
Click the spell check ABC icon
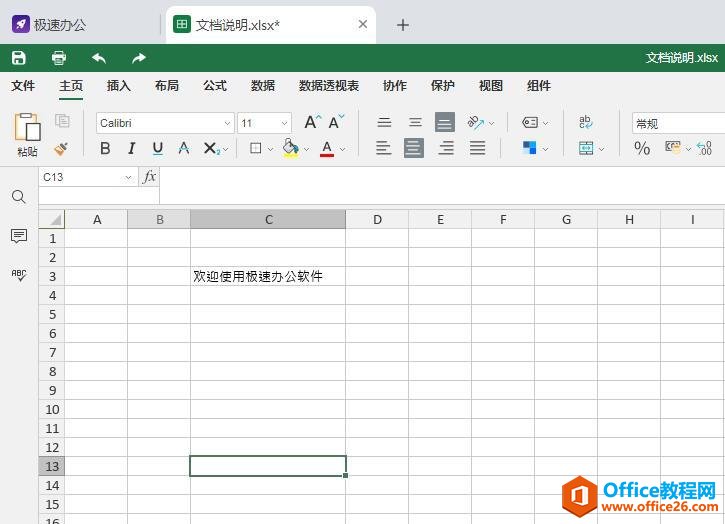18,275
